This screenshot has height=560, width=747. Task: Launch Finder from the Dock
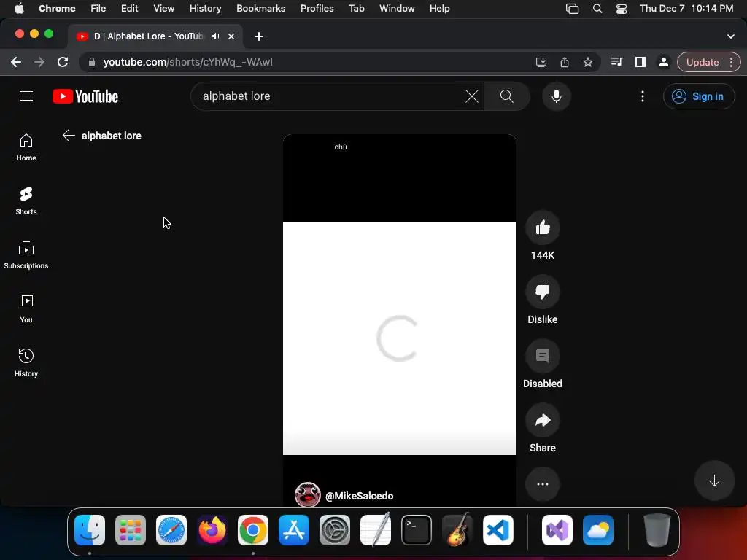point(90,530)
